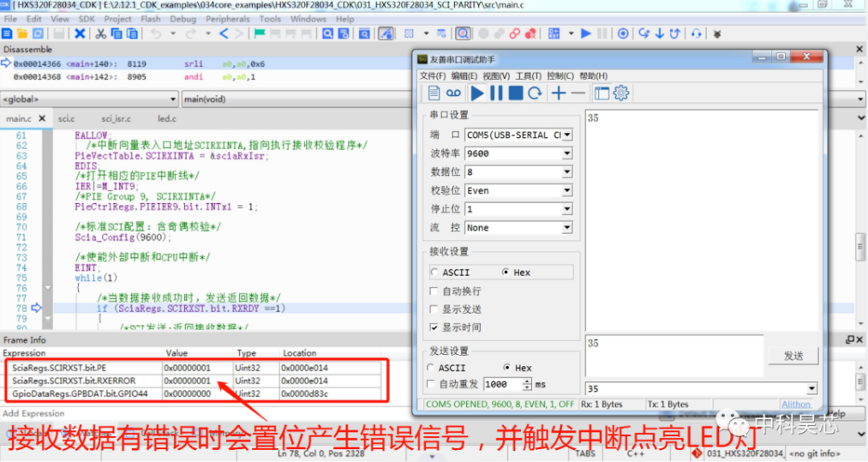Switch to the sci_isr.c tab
Screen dimensions: 868x462
(x=117, y=118)
